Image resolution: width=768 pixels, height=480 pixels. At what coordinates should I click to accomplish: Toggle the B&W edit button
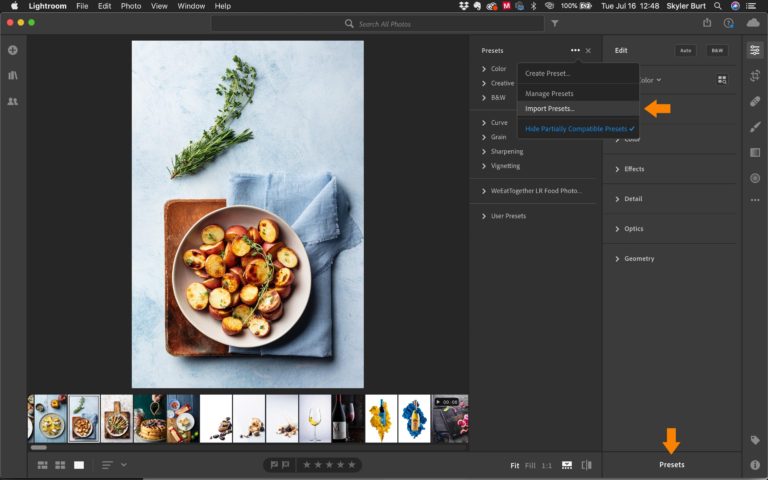[x=717, y=50]
